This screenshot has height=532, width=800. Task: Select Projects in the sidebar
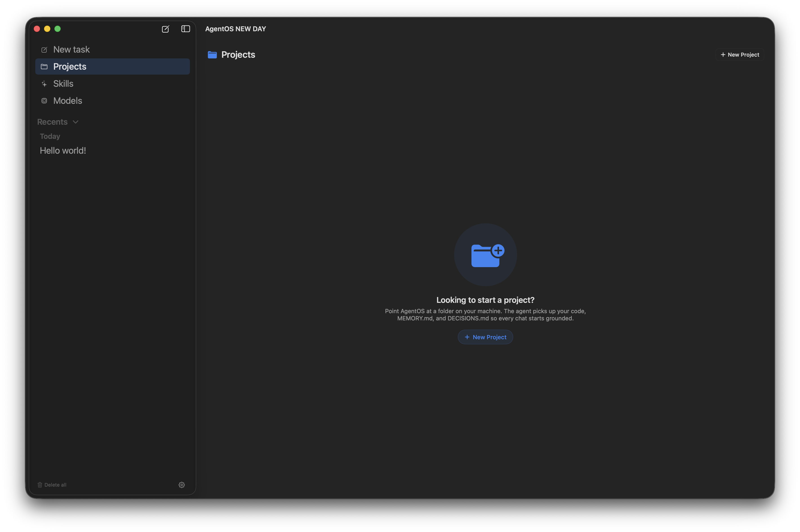click(x=112, y=66)
